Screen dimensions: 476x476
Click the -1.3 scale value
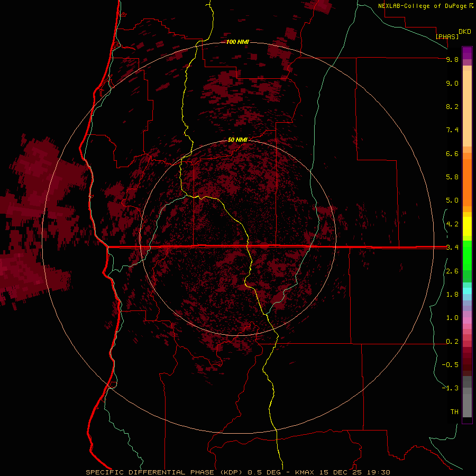tap(450, 388)
